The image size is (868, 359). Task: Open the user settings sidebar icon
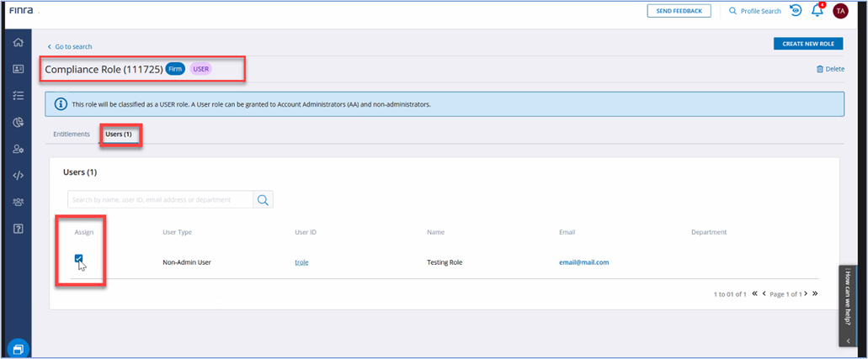[18, 149]
